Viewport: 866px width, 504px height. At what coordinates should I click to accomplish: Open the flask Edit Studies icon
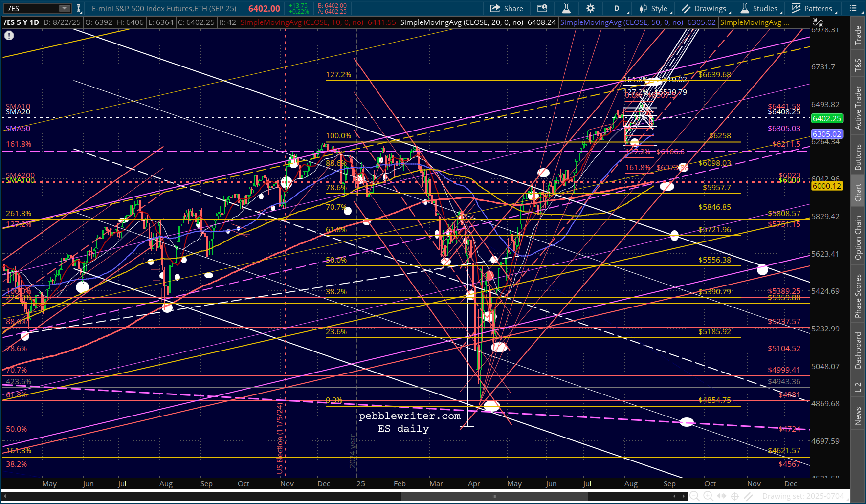566,8
